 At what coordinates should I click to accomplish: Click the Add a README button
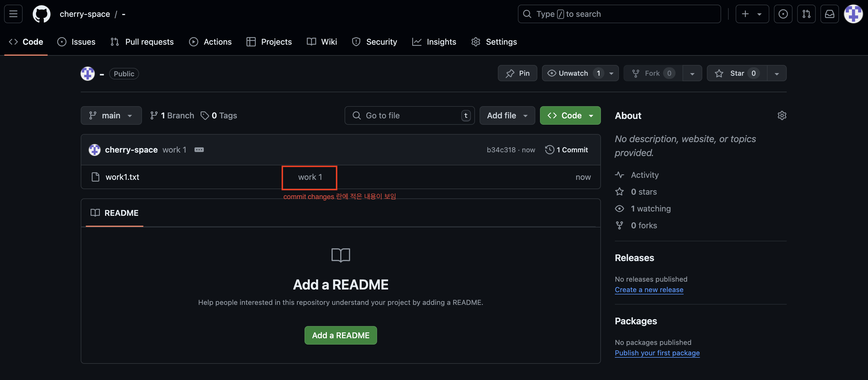click(x=340, y=335)
